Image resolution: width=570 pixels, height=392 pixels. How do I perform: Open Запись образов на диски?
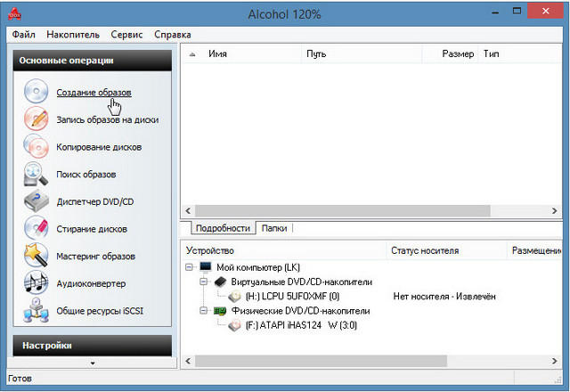point(108,119)
